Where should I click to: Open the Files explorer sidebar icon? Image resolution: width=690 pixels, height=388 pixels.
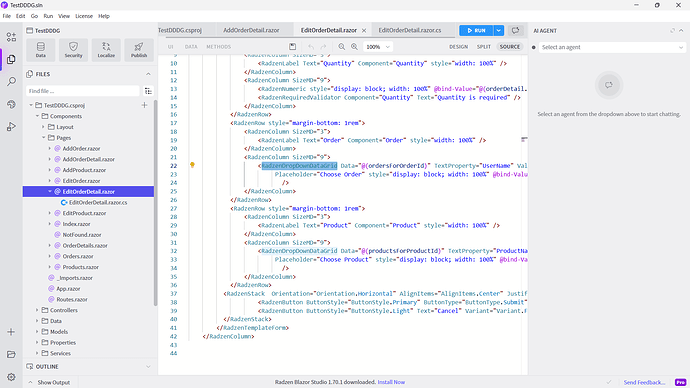[x=11, y=59]
